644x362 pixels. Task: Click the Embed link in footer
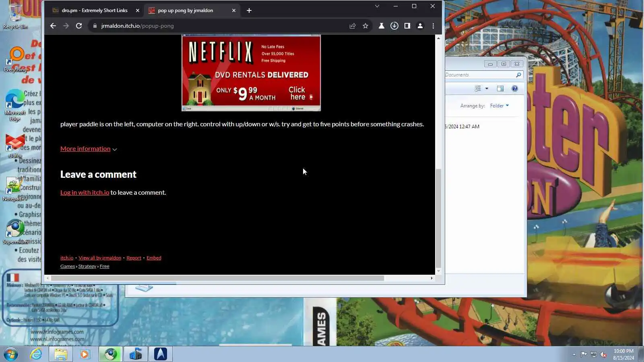click(x=154, y=258)
